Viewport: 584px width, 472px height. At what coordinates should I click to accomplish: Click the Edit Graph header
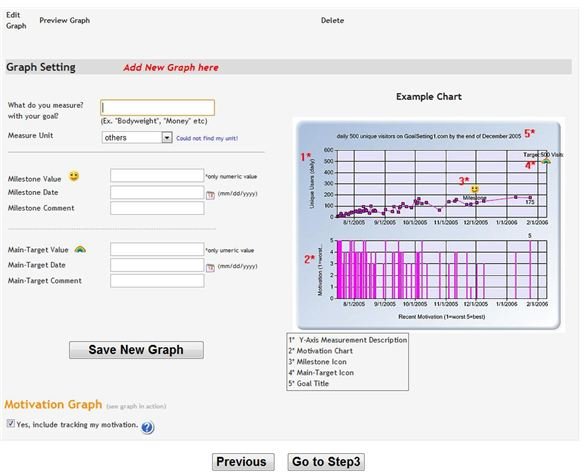16,20
